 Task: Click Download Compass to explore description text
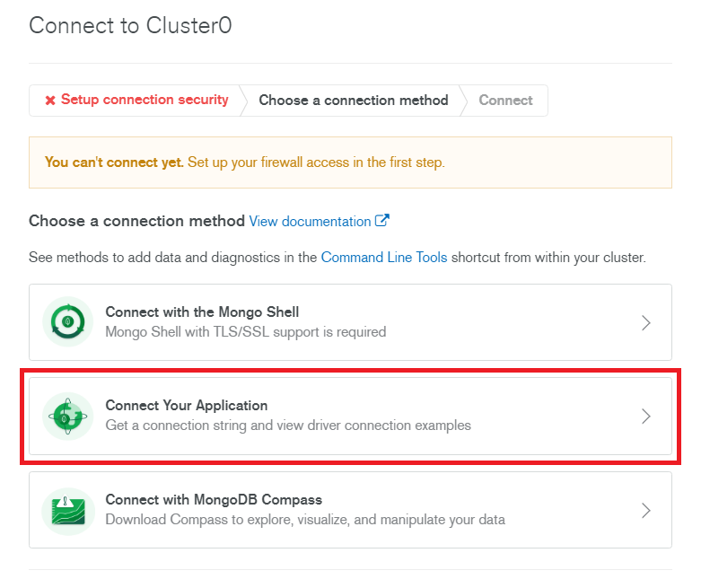[x=305, y=520]
